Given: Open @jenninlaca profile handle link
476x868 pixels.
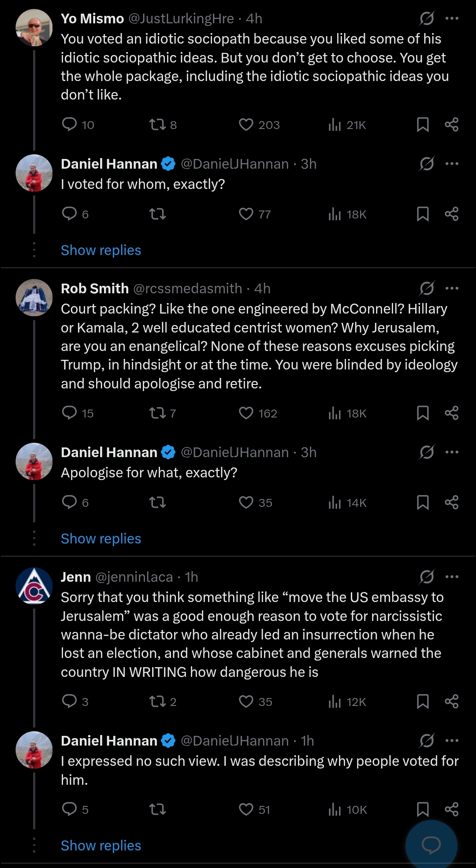Looking at the screenshot, I should (x=134, y=577).
